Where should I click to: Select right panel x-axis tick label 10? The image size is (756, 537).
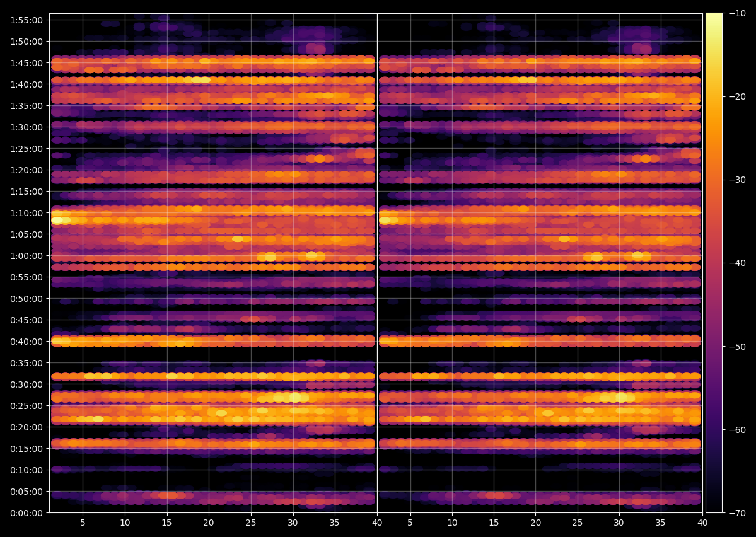click(451, 523)
